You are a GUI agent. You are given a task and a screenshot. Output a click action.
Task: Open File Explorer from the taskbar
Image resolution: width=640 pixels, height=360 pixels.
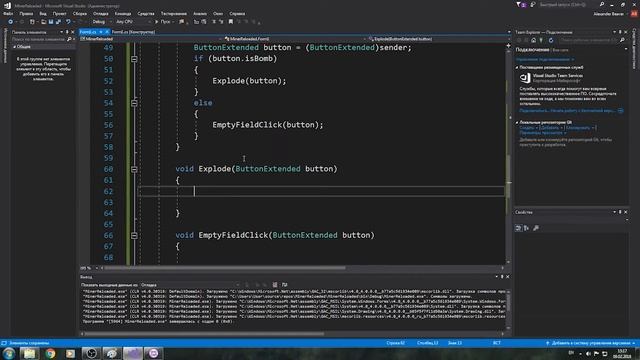29,353
